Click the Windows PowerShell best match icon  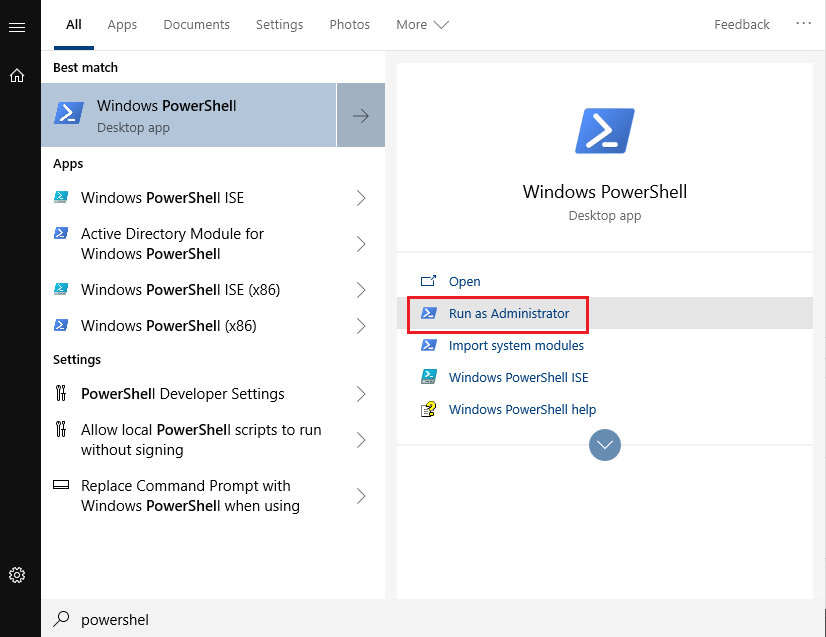(x=69, y=113)
